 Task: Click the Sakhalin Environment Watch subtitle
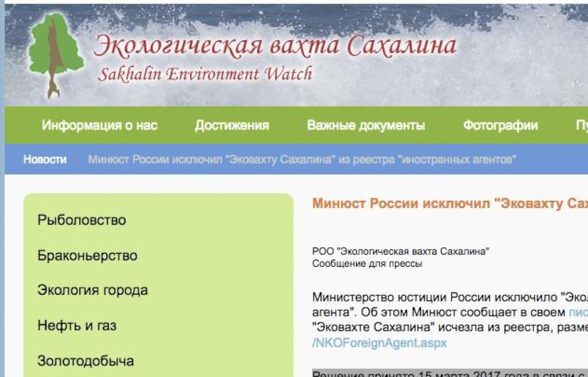click(x=205, y=74)
